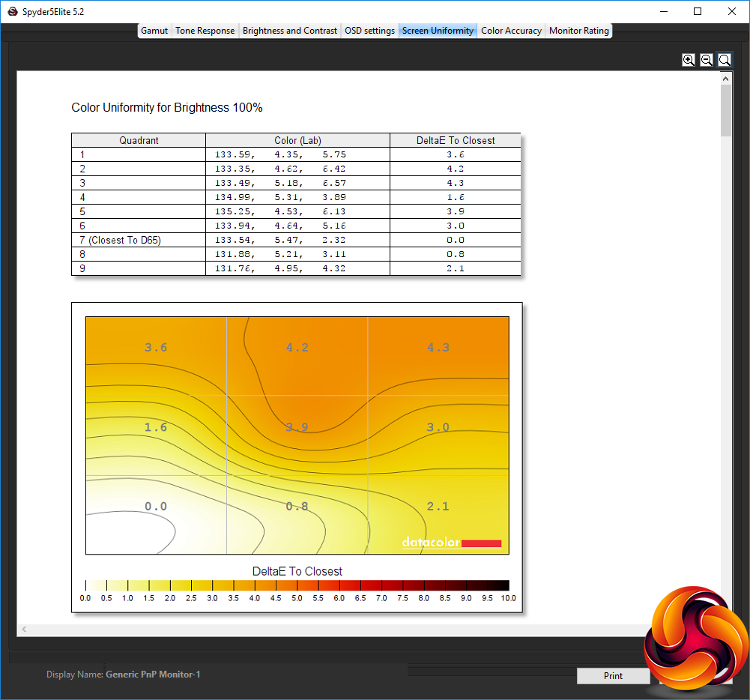
Task: Click the Color (Lab) column header
Action: pos(297,140)
